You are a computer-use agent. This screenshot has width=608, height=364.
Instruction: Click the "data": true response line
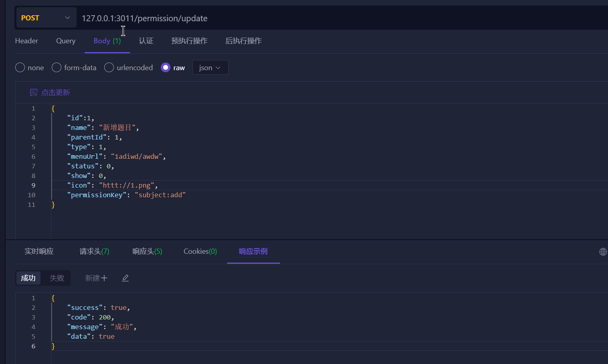click(x=91, y=336)
